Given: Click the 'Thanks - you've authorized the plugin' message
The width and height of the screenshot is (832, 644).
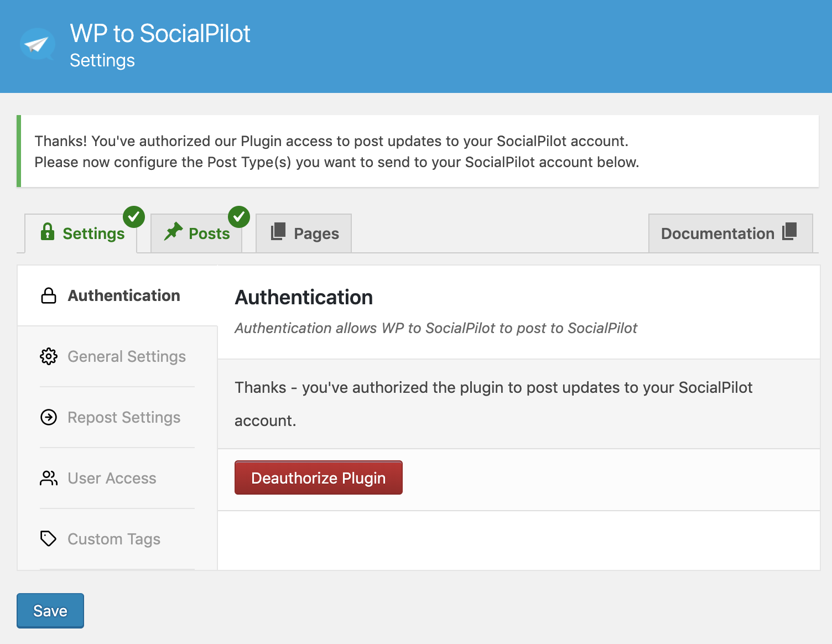Looking at the screenshot, I should coord(493,404).
